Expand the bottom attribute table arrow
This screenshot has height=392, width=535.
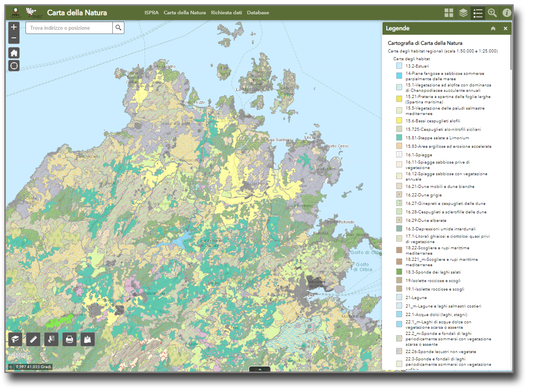click(x=260, y=369)
